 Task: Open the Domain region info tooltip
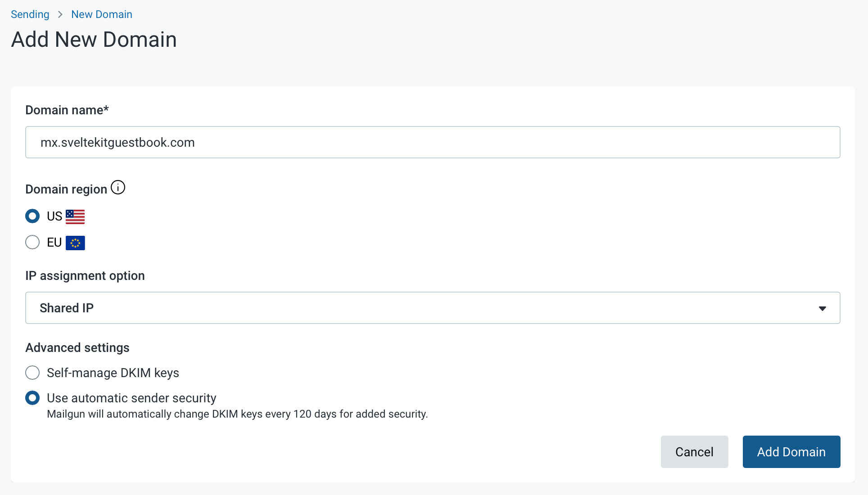point(118,187)
